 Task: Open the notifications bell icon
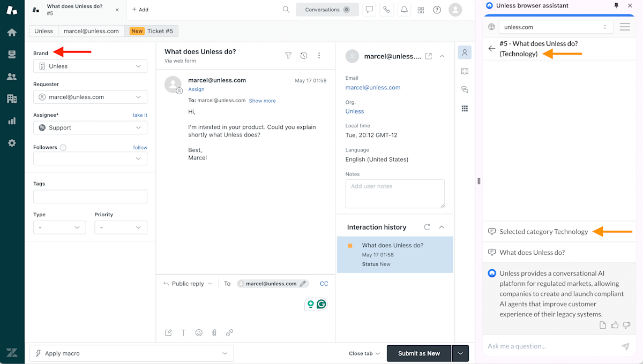[x=404, y=10]
